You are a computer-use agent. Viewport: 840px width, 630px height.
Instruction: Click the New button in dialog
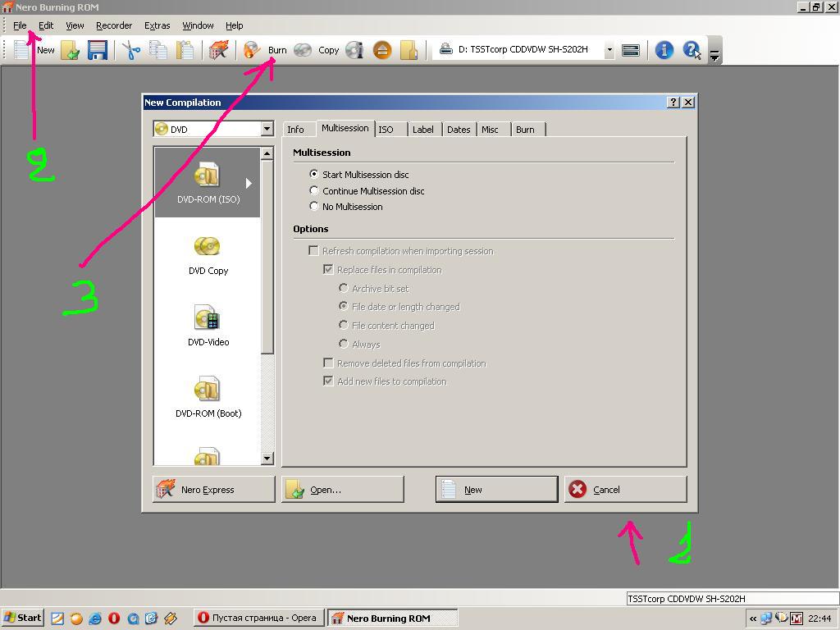point(496,489)
